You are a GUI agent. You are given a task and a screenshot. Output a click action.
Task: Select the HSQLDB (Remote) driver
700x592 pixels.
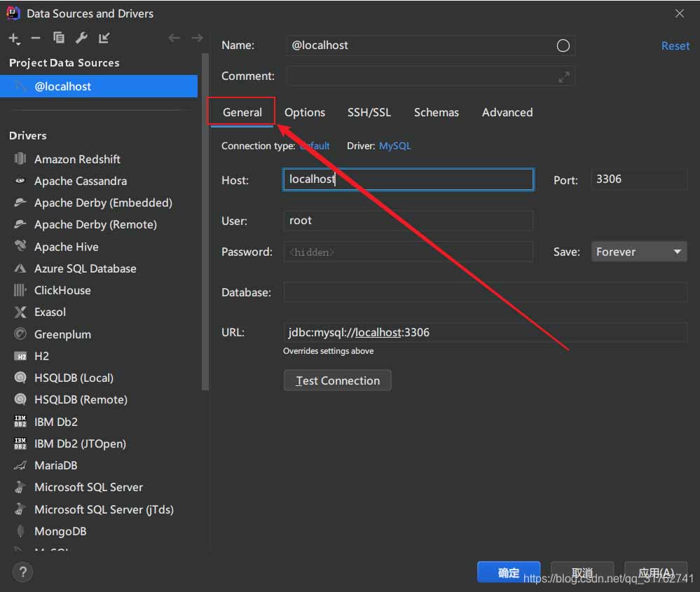coord(81,399)
